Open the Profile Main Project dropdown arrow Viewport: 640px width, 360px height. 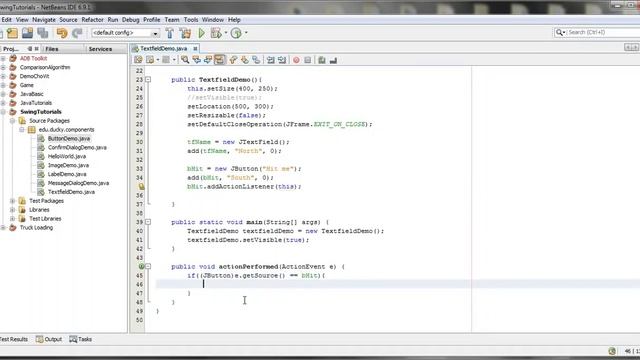(x=246, y=33)
